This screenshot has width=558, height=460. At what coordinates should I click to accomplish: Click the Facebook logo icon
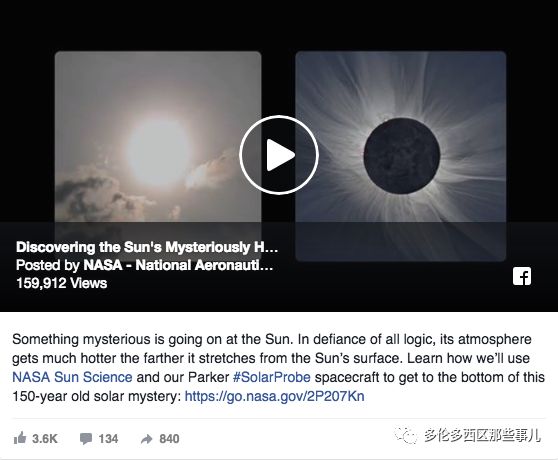point(522,276)
